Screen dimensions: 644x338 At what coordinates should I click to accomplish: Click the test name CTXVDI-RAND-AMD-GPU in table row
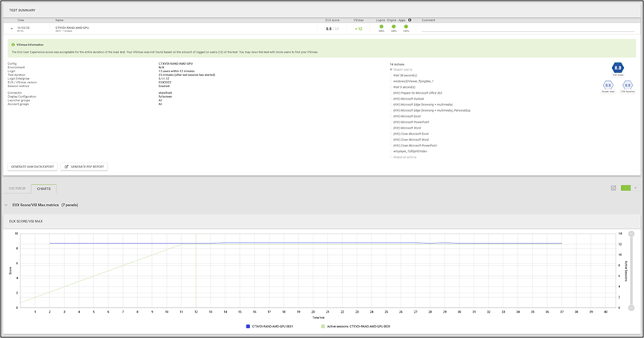(72, 28)
